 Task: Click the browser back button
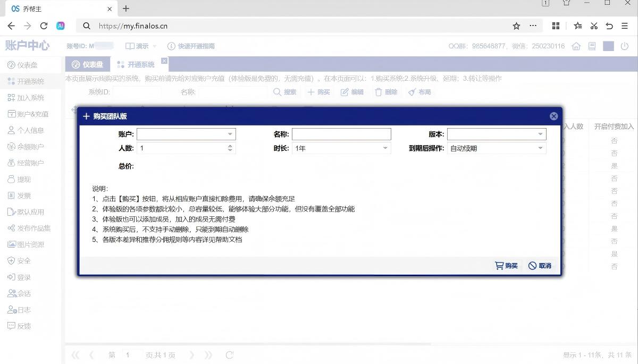click(11, 26)
